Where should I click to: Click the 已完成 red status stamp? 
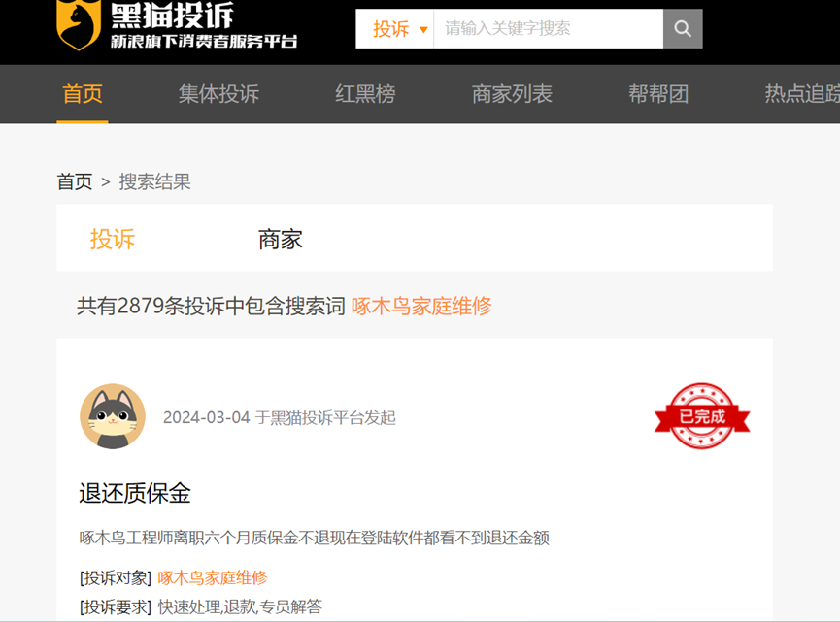pyautogui.click(x=702, y=416)
